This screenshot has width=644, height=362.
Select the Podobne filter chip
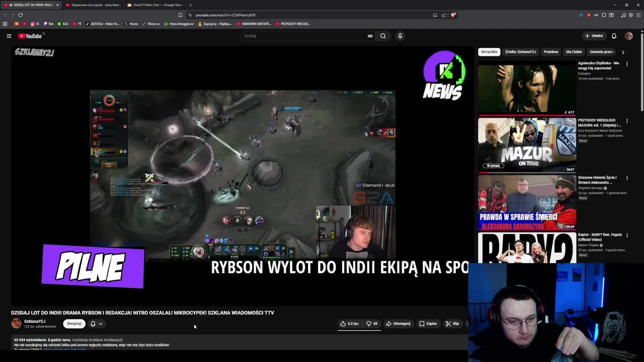[x=551, y=52]
